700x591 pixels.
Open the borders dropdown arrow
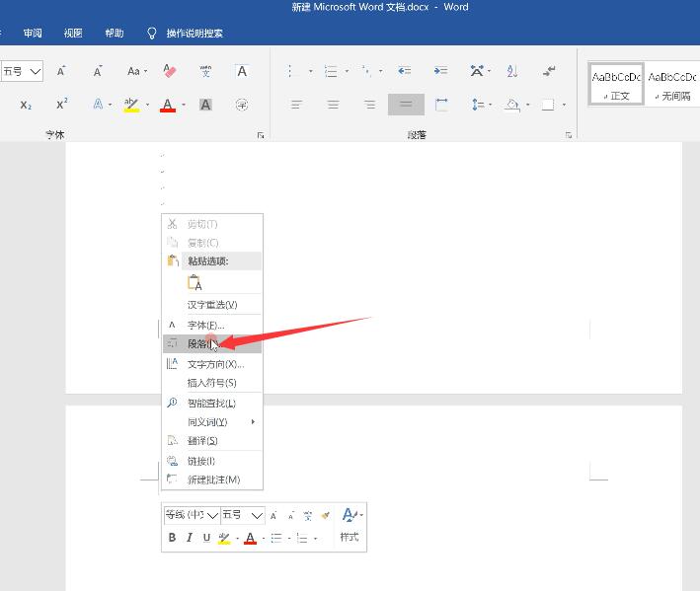coord(564,105)
